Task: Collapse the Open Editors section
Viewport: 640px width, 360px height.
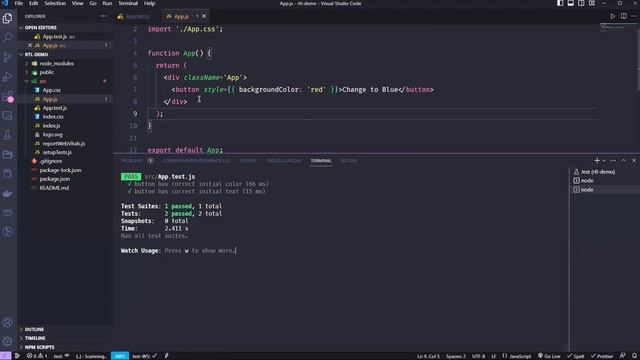Action: click(x=65, y=28)
